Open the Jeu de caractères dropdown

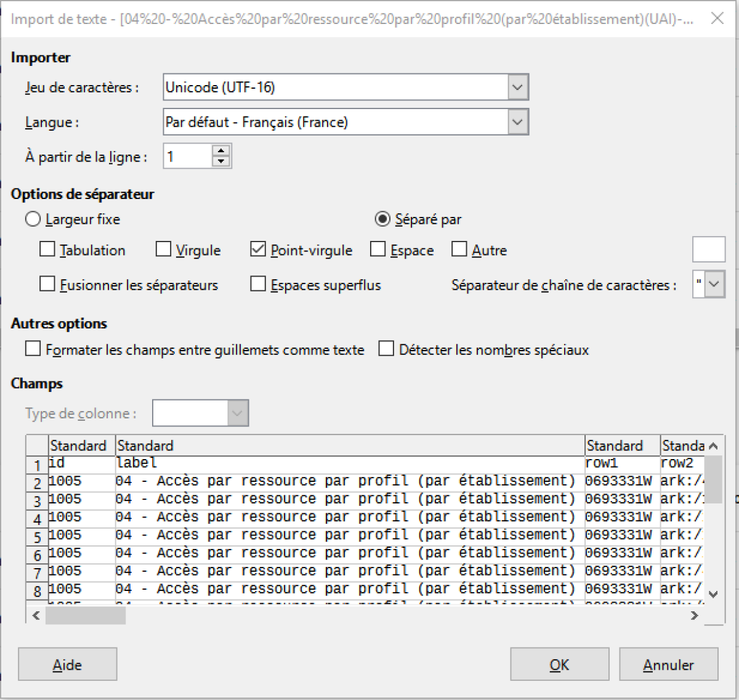tap(517, 87)
